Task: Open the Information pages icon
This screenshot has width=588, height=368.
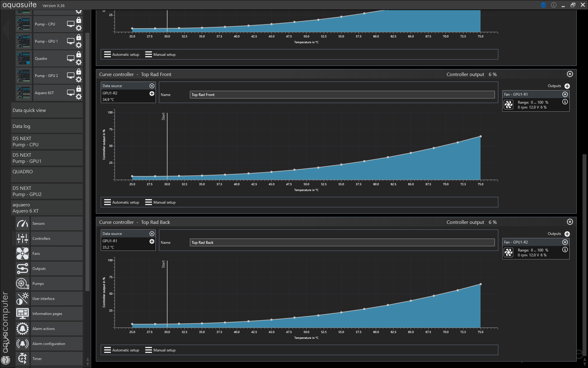Action: [22, 314]
